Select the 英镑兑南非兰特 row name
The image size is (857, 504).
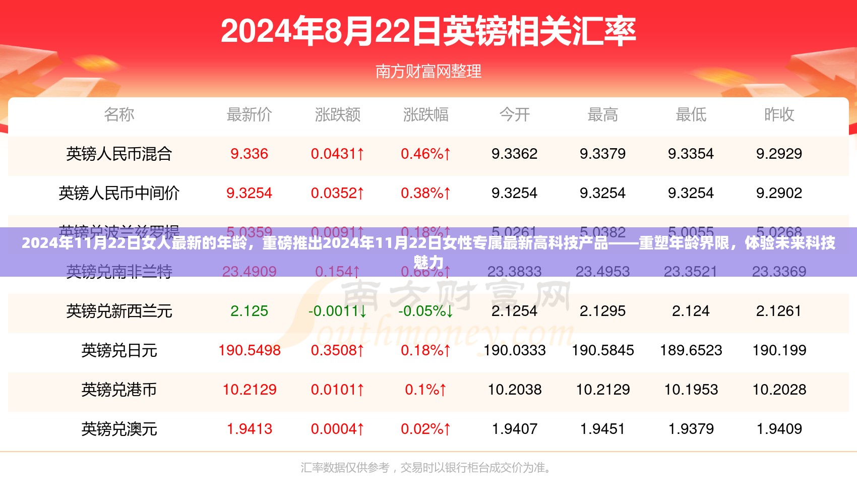[x=119, y=272]
